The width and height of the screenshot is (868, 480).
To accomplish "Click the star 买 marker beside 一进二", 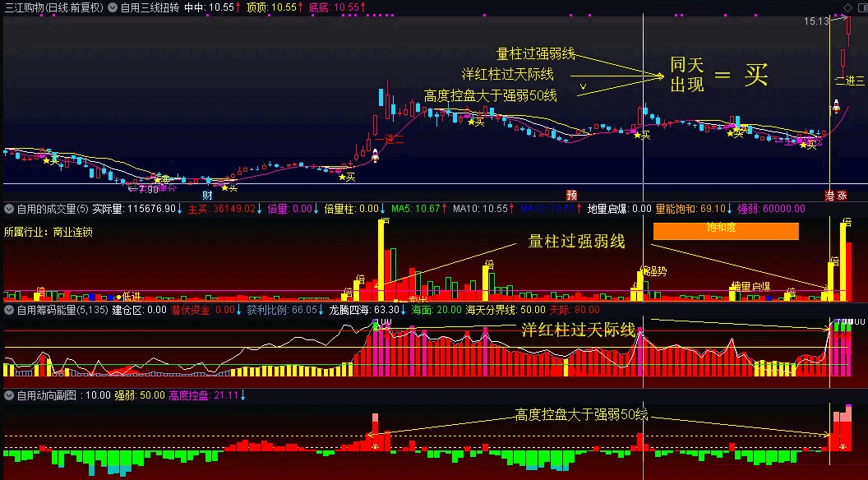I will click(x=347, y=178).
